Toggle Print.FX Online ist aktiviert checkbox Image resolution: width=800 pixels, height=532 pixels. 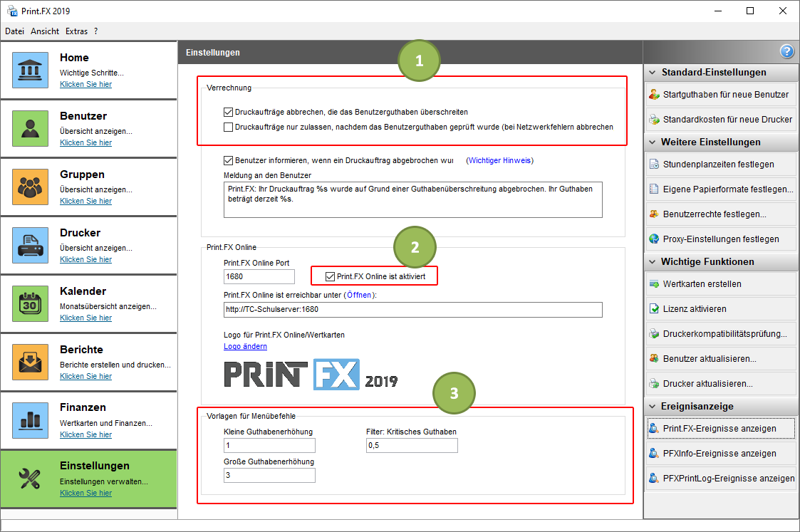pos(330,276)
